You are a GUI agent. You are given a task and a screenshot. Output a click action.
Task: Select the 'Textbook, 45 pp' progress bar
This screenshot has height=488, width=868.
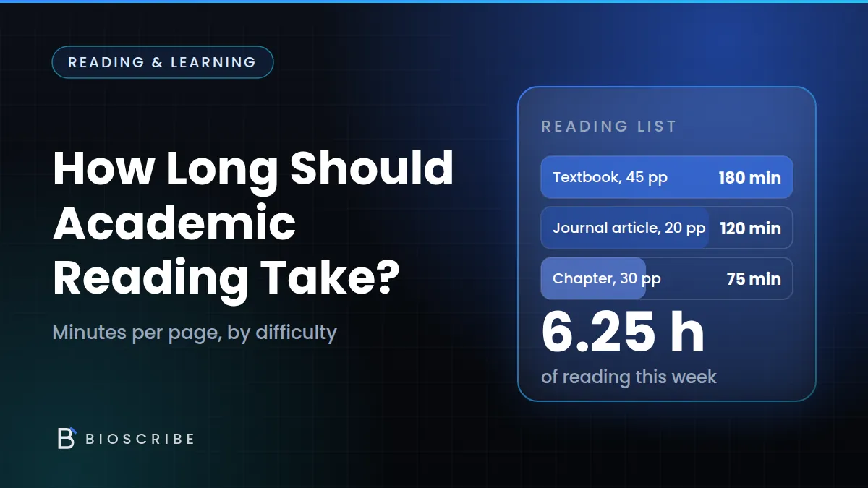667,177
